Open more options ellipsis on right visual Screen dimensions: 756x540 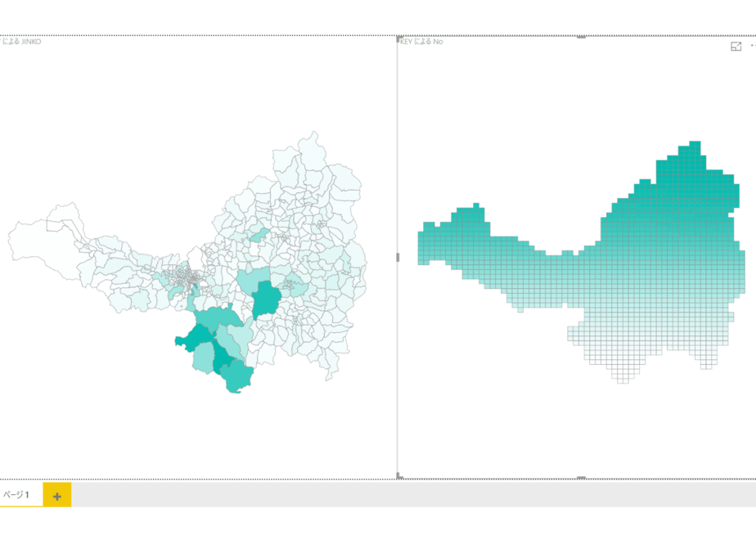pyautogui.click(x=753, y=46)
